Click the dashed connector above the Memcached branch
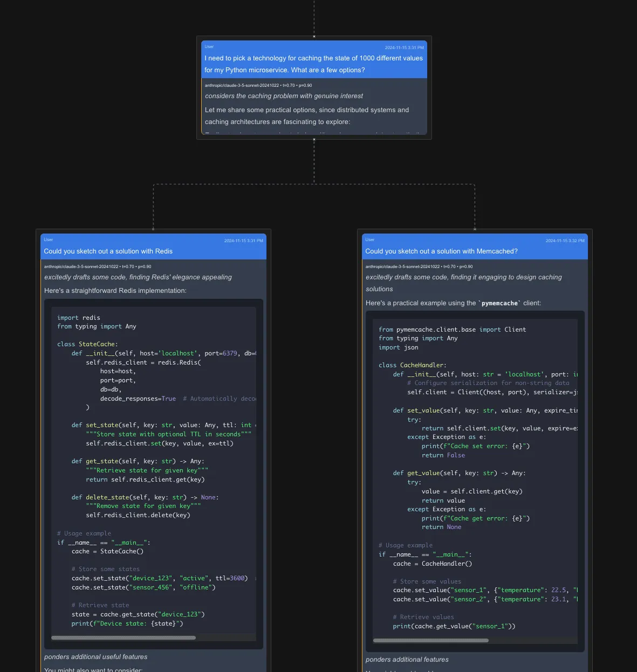Image resolution: width=637 pixels, height=672 pixels. tap(474, 208)
